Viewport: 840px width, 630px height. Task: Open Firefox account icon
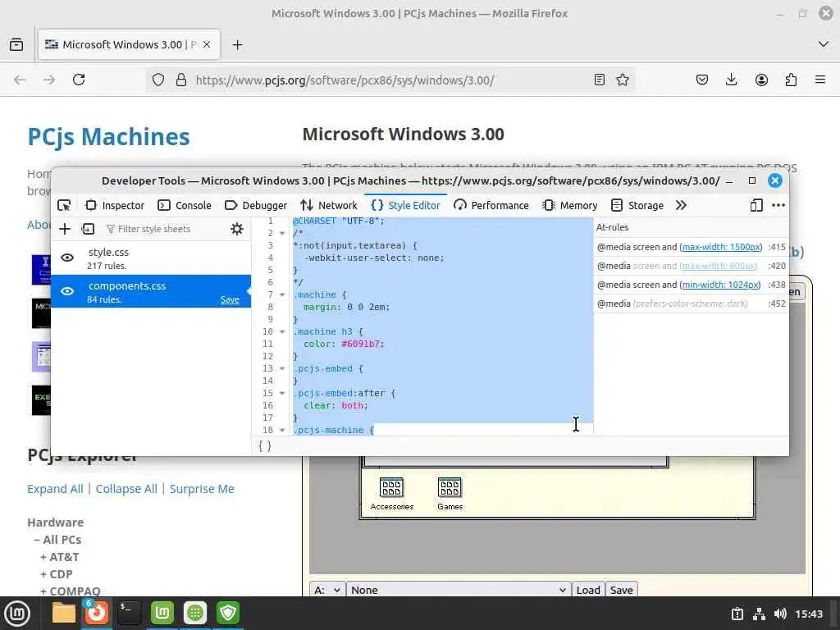[761, 80]
